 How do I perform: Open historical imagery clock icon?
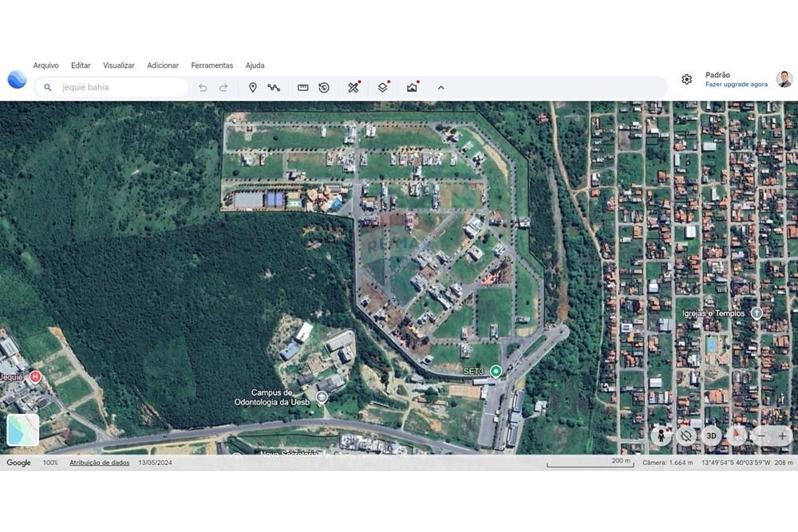(324, 88)
